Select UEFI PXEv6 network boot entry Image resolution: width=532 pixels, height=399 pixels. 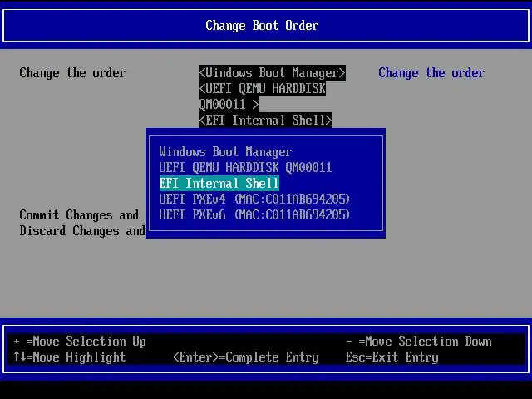point(254,215)
